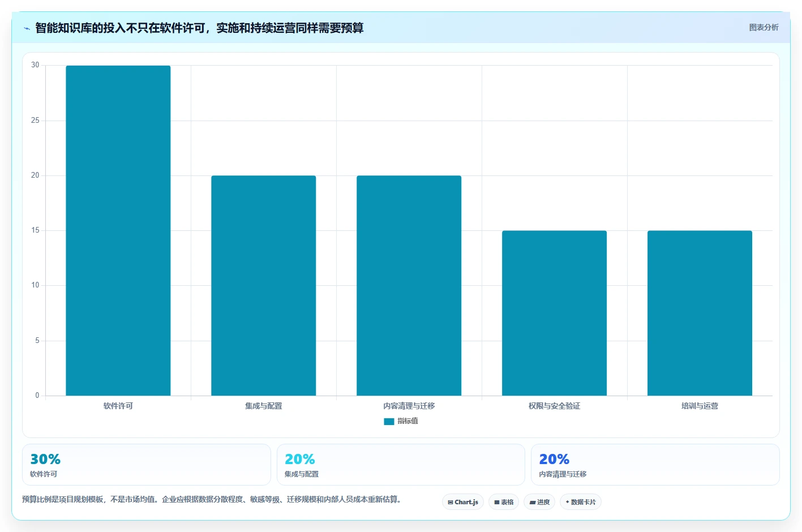Click the 图表分析 label in the header

point(764,27)
